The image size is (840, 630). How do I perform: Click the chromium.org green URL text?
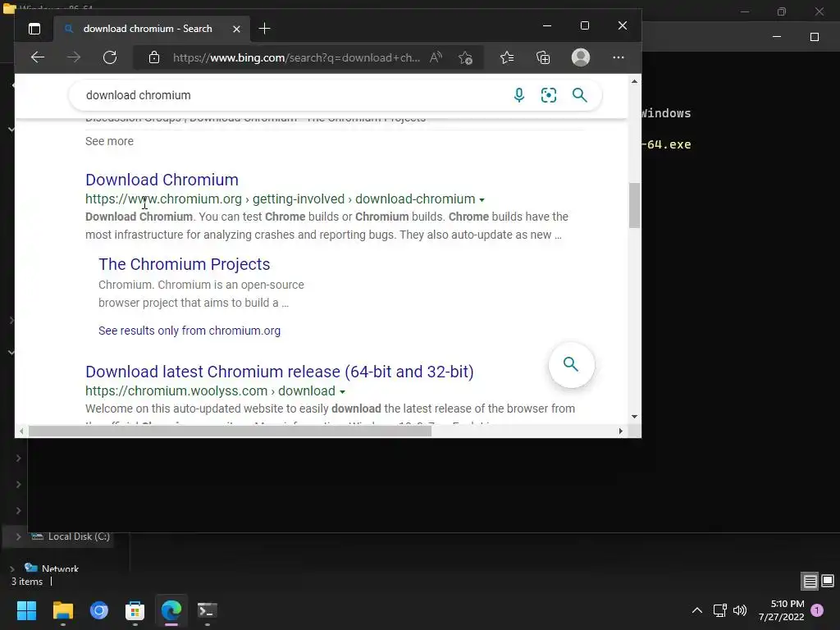pos(281,199)
